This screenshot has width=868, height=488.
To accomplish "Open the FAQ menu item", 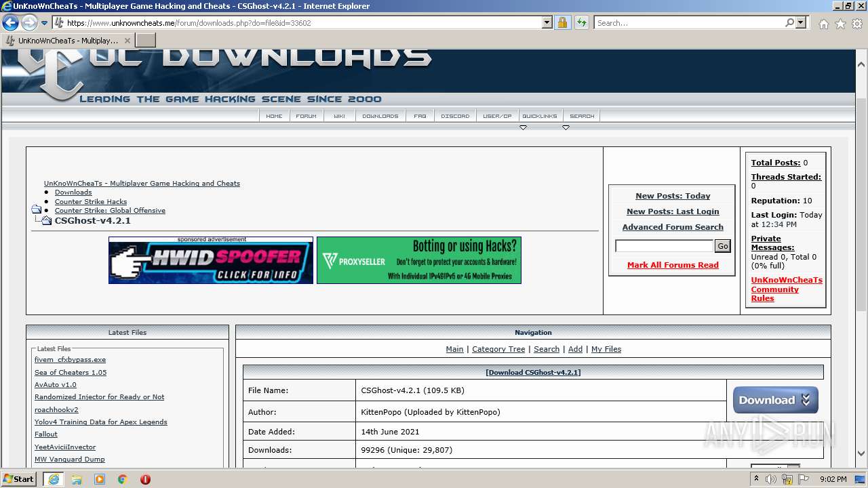I will pos(420,116).
